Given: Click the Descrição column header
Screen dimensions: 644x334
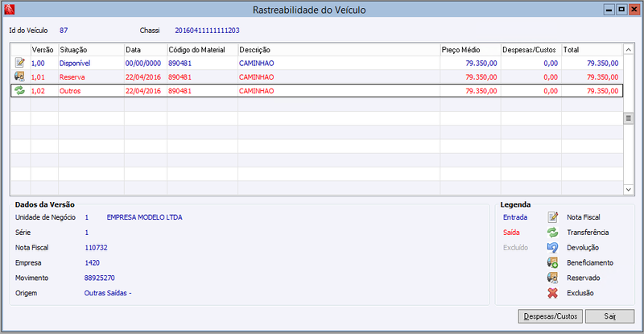Looking at the screenshot, I should (339, 50).
